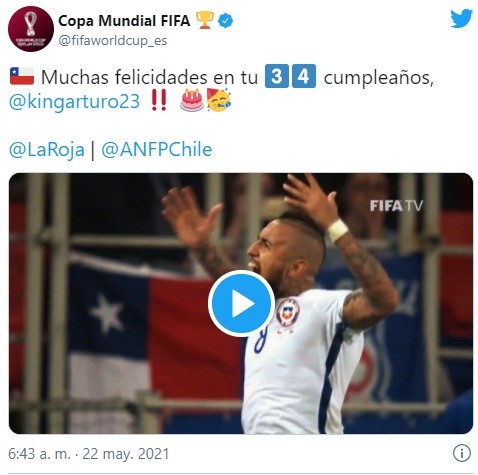Click the Chile flag emoji
Viewport: 478px width, 475px height.
pyautogui.click(x=22, y=76)
